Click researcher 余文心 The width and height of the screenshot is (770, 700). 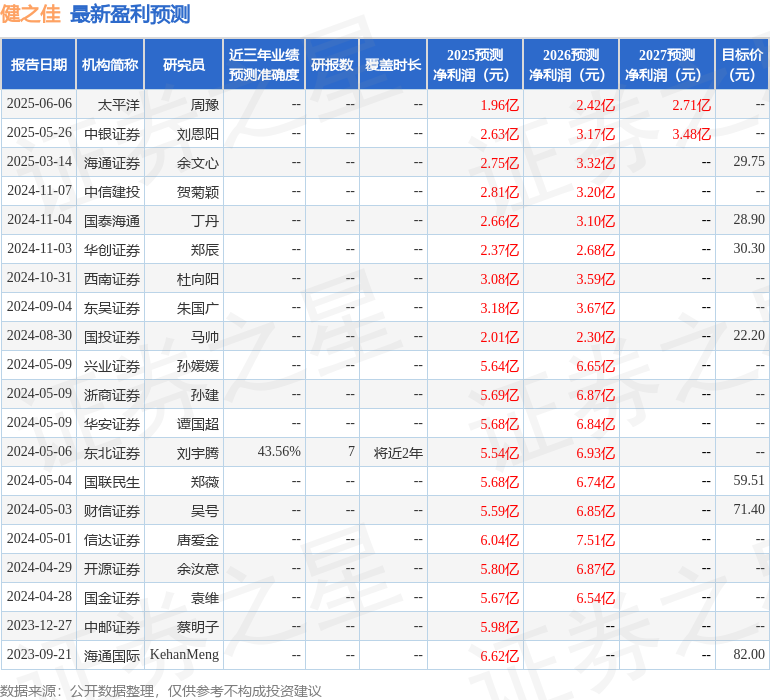198,163
